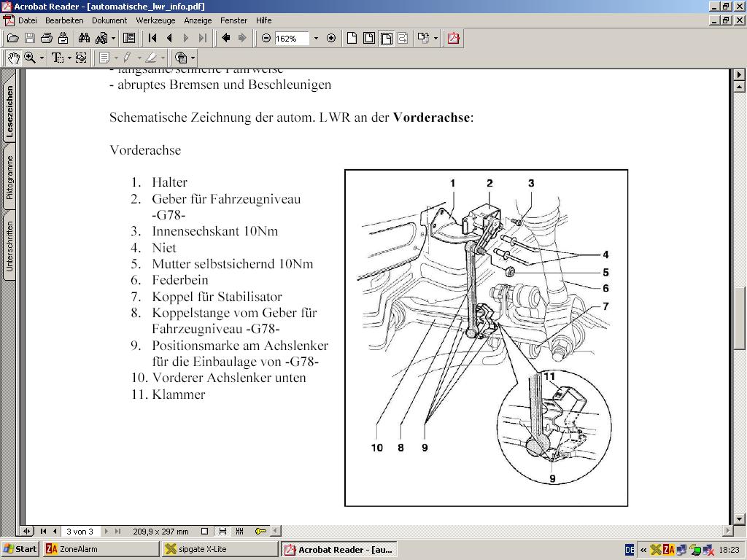Click the zoom in plus button
Screen dimensions: 747x560
[331, 38]
